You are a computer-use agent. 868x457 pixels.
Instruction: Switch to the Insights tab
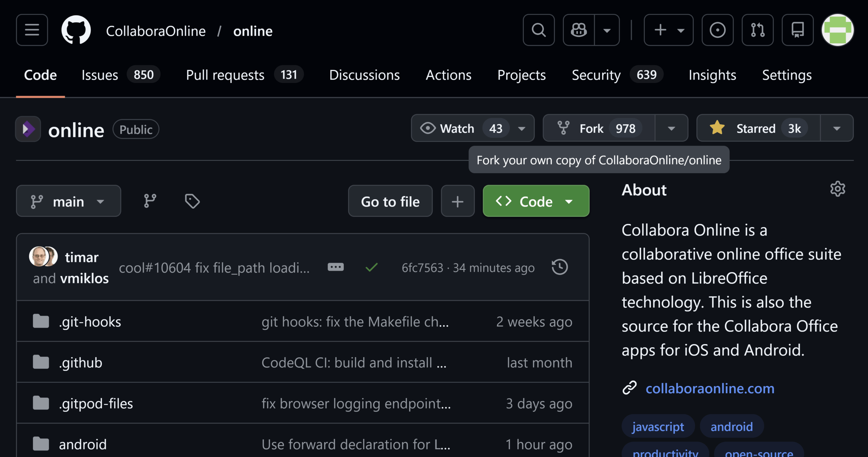click(x=712, y=75)
